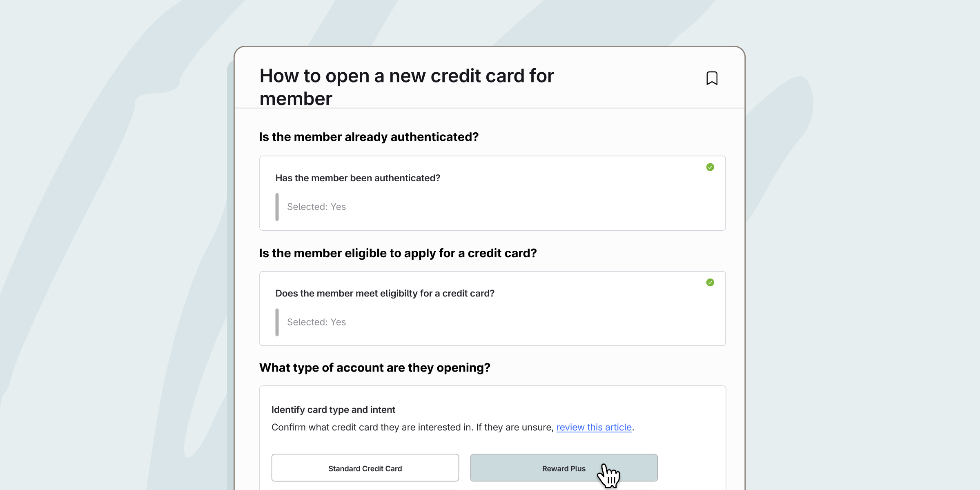This screenshot has width=980, height=490.
Task: Click the heading "Is the member eligible to apply"
Action: coord(398,253)
